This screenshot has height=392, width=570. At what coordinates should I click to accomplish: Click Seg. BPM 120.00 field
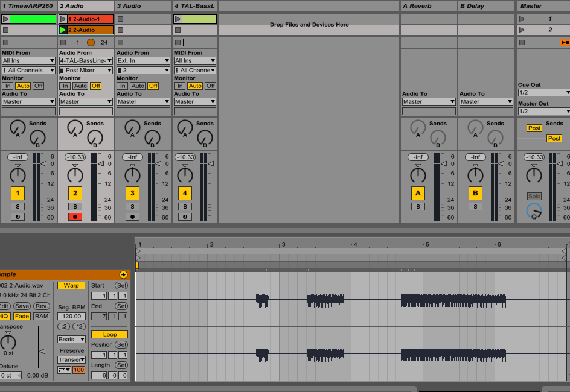point(72,316)
